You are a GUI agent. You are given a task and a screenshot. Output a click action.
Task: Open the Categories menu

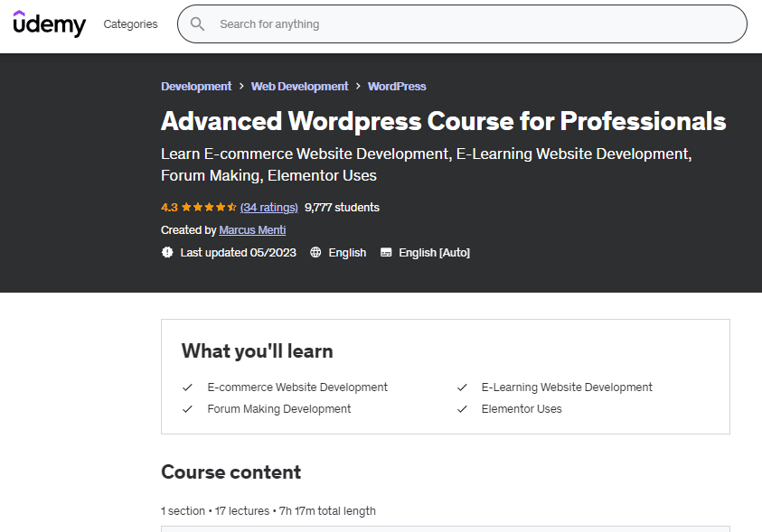pyautogui.click(x=130, y=24)
